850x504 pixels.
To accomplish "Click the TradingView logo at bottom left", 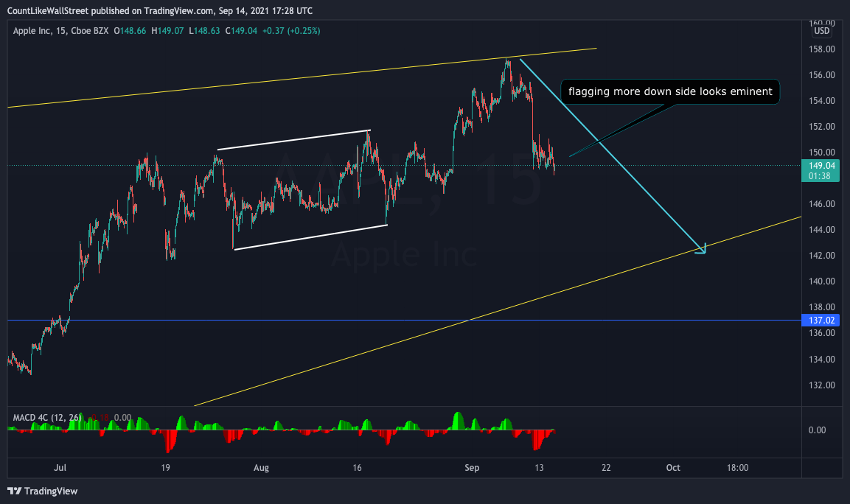I will pyautogui.click(x=42, y=491).
